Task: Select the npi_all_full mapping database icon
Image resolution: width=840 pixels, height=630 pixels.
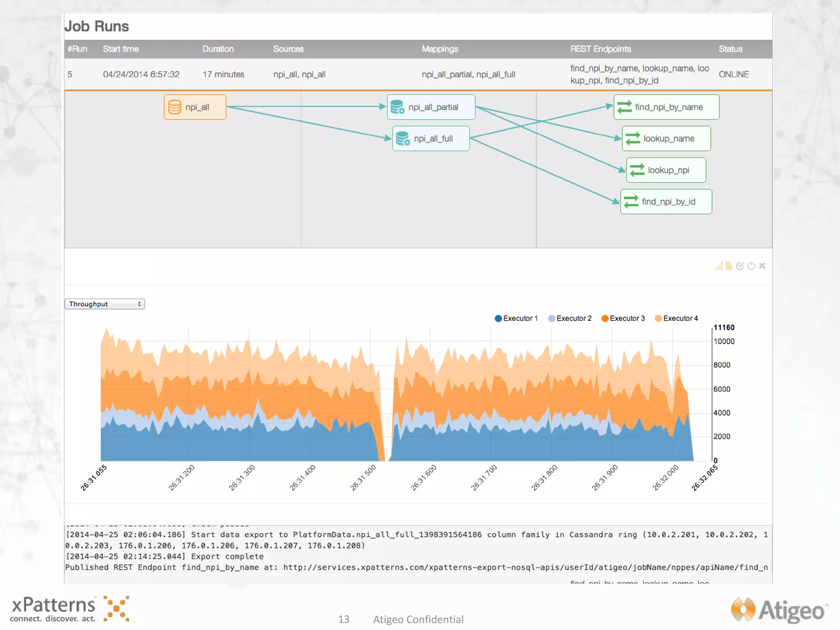Action: pos(403,139)
